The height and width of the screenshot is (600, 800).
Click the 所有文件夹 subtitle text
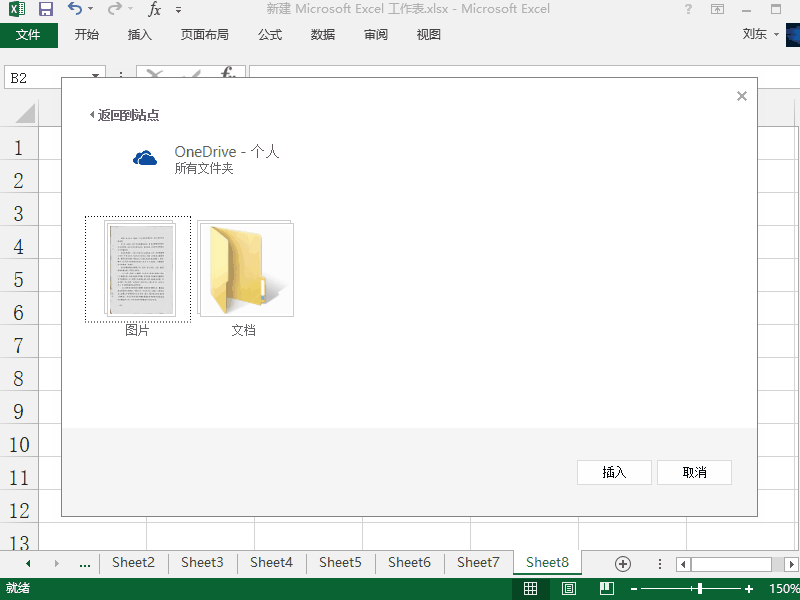coord(204,168)
